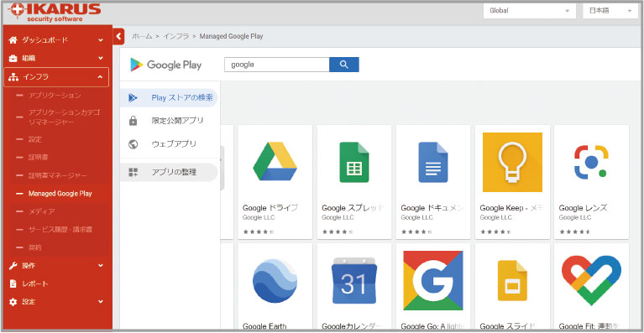644x333 pixels.
Task: Open the Google Fit heart icon
Action: point(591,280)
